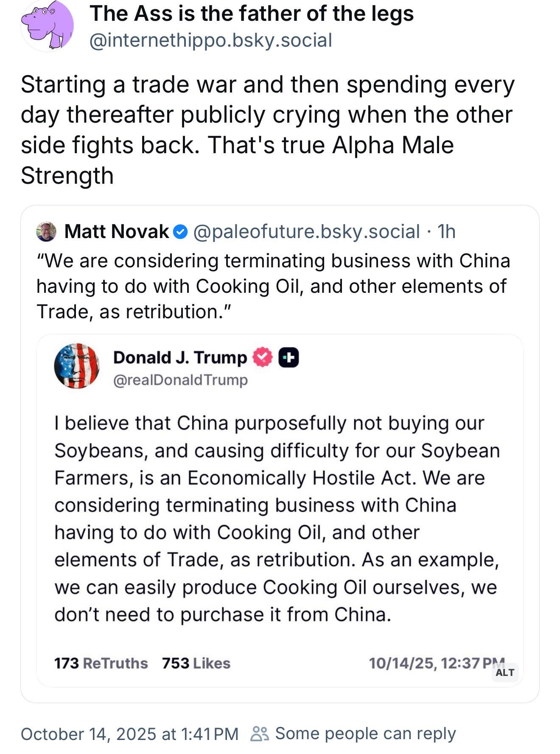This screenshot has width=560, height=754.
Task: Click the @realDonaldTrump handle in the screenshot
Action: (180, 380)
